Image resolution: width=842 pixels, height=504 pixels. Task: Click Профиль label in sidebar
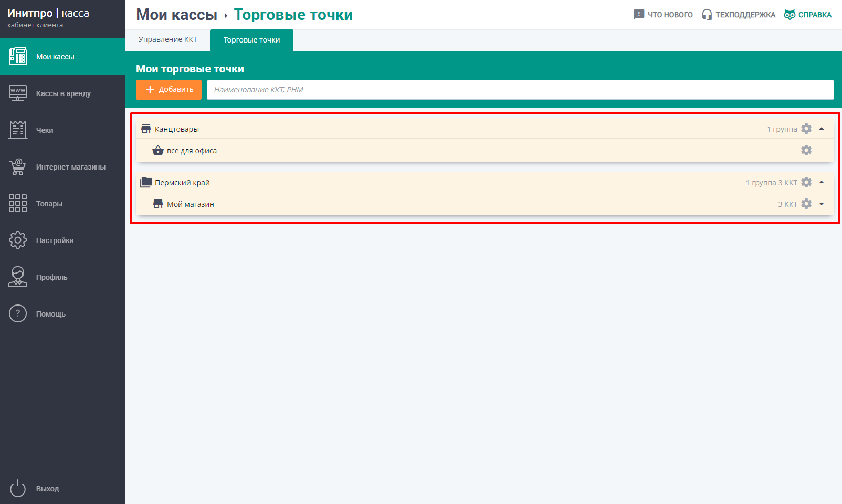(51, 277)
